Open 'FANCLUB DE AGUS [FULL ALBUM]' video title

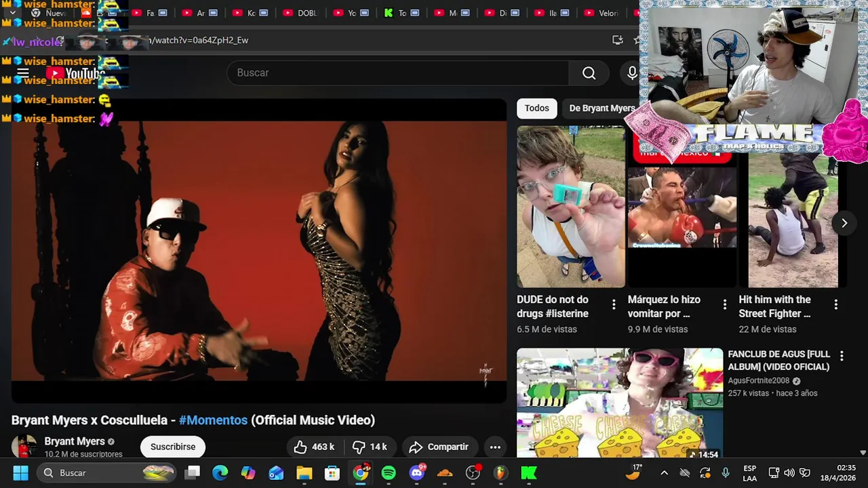tap(778, 361)
